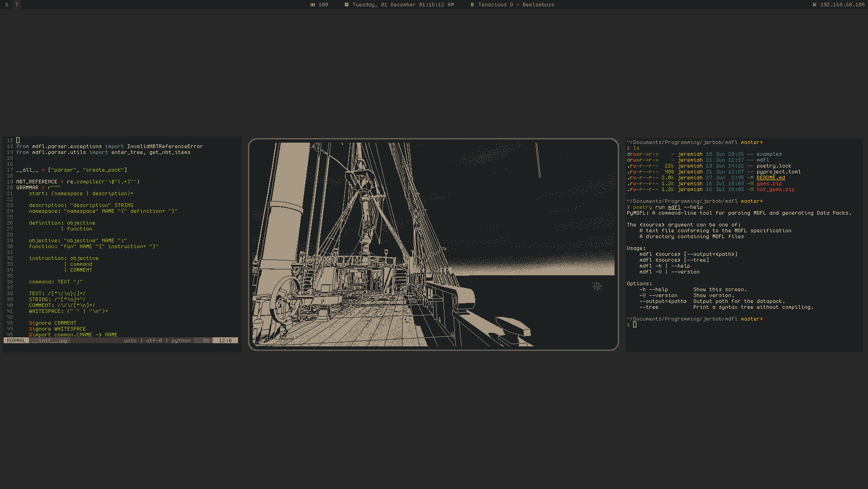
Task: Click the network icon beside the IP address
Action: 814,5
